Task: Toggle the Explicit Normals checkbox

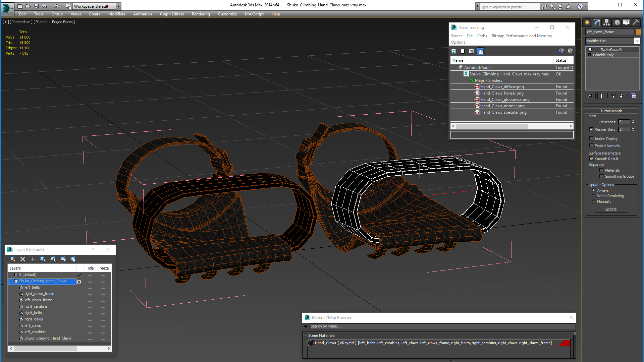Action: (591, 146)
